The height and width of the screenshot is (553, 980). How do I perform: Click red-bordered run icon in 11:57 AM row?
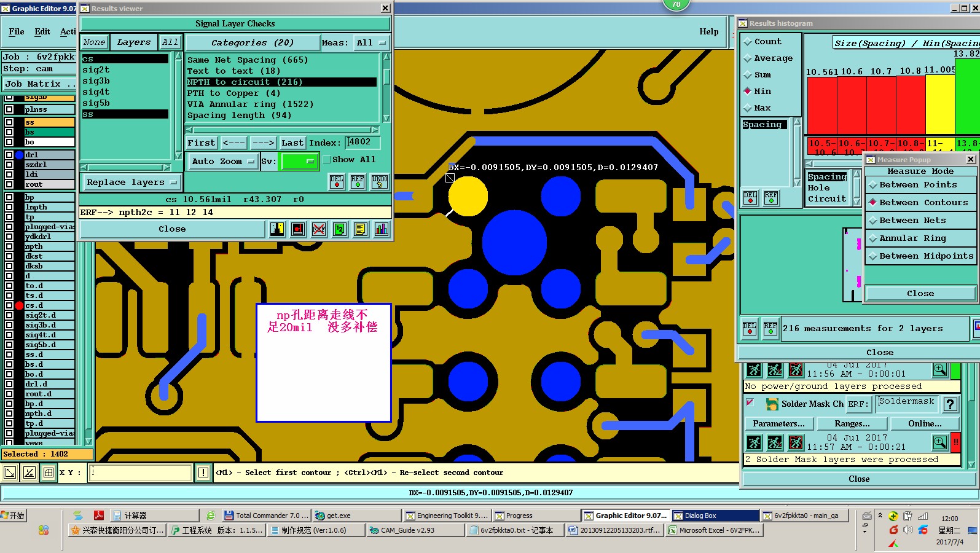pyautogui.click(x=796, y=442)
